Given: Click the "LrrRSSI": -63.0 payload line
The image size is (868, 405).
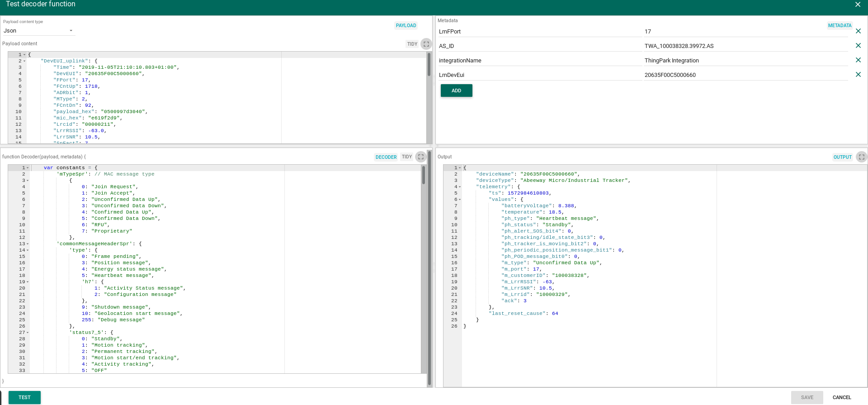Looking at the screenshot, I should click(x=80, y=131).
